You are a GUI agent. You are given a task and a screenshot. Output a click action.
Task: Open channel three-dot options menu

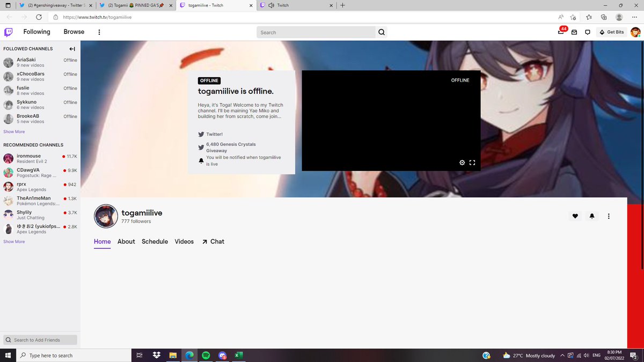pos(609,216)
